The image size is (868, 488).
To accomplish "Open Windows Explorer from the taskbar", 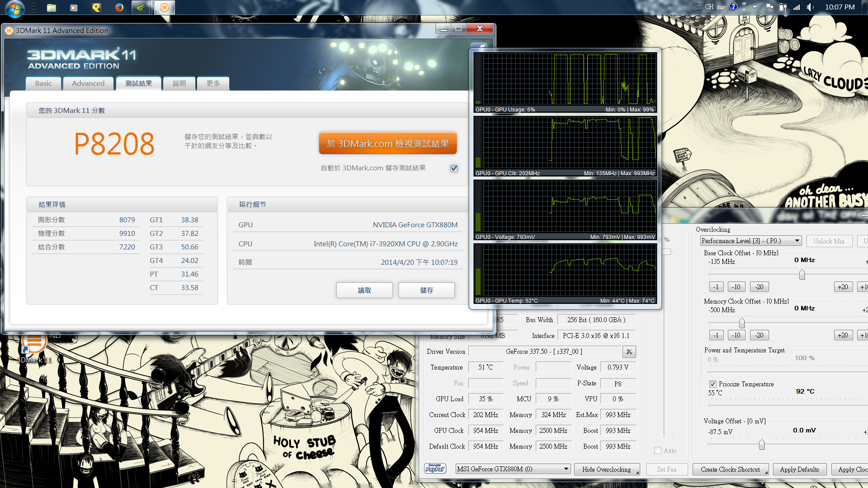I will pyautogui.click(x=52, y=8).
